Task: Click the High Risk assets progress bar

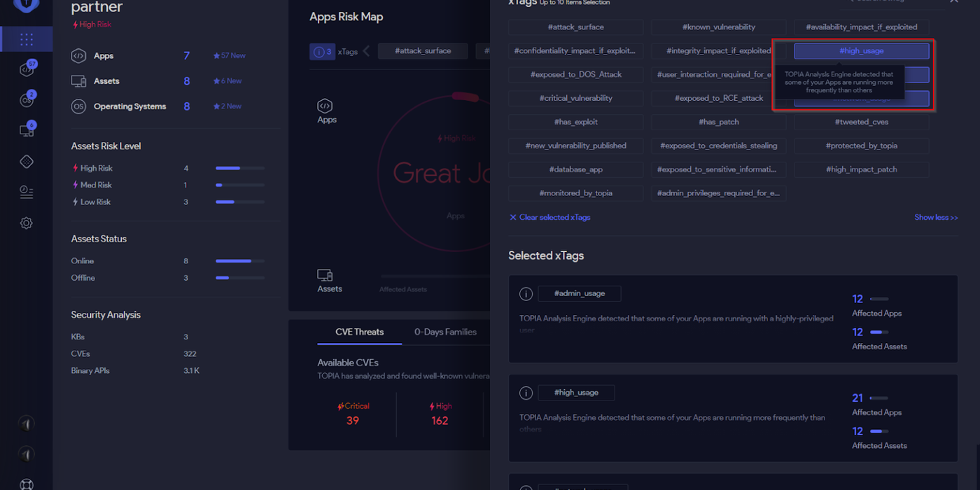Action: coord(240,169)
